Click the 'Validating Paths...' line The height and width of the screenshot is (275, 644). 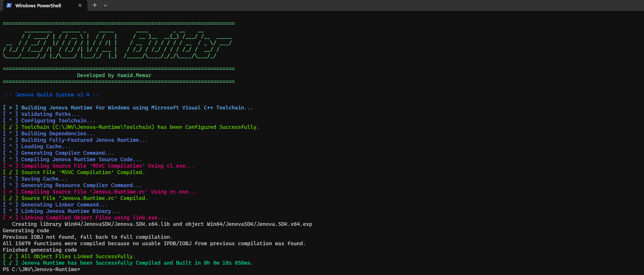pos(41,114)
